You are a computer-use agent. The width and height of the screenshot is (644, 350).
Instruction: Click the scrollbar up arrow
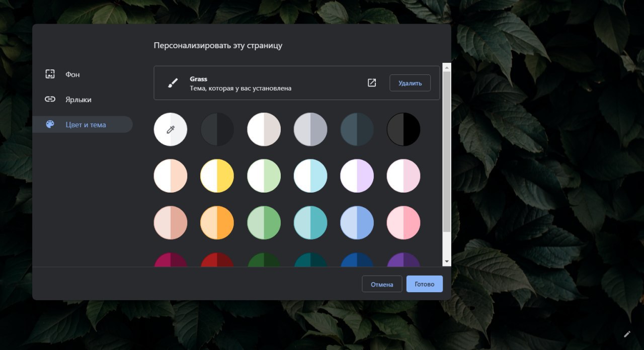(447, 67)
